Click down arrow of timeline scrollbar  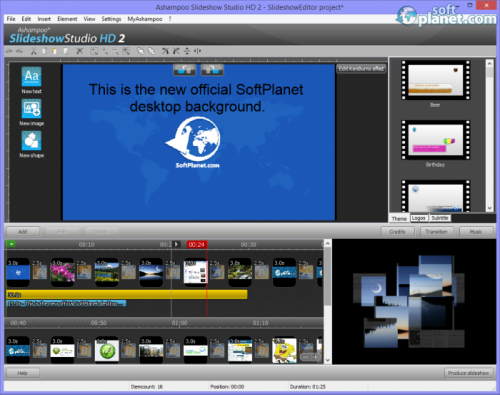tap(328, 360)
